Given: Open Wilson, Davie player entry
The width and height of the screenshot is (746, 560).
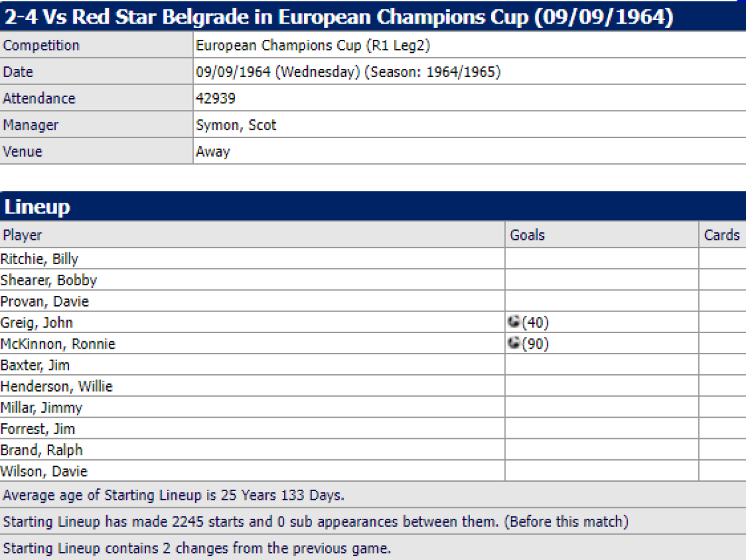Looking at the screenshot, I should pyautogui.click(x=44, y=470).
